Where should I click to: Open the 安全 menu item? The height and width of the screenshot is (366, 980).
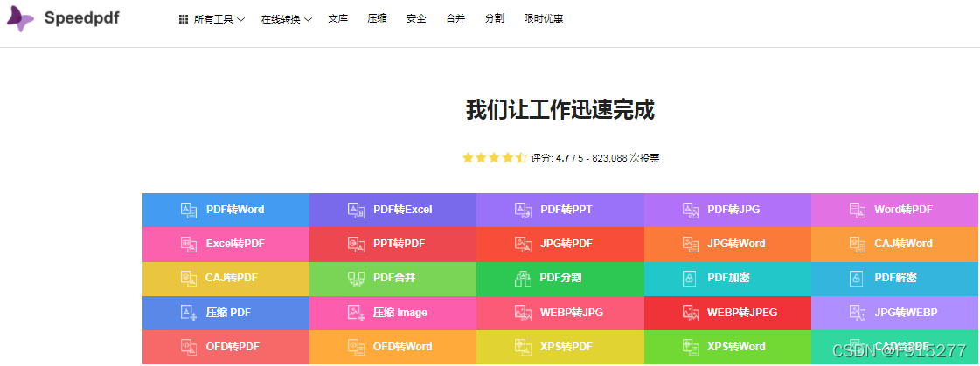click(x=416, y=18)
